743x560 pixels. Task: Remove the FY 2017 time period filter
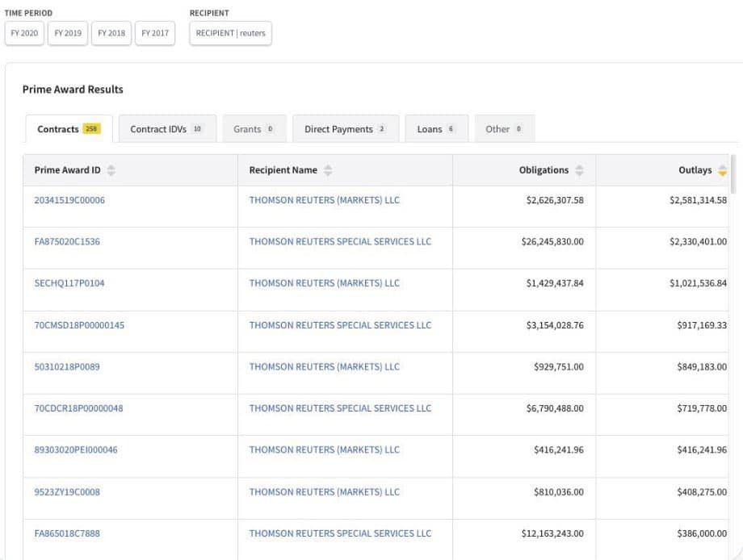155,33
